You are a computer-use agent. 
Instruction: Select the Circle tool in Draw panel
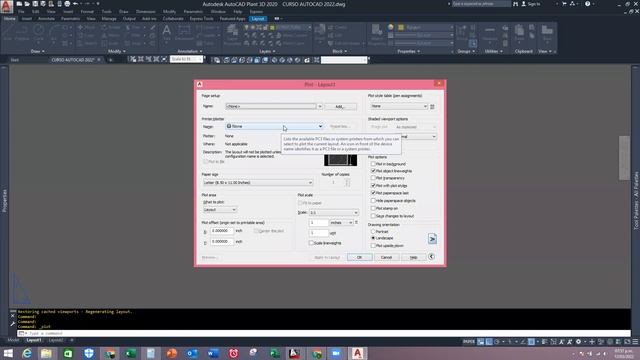click(39, 33)
